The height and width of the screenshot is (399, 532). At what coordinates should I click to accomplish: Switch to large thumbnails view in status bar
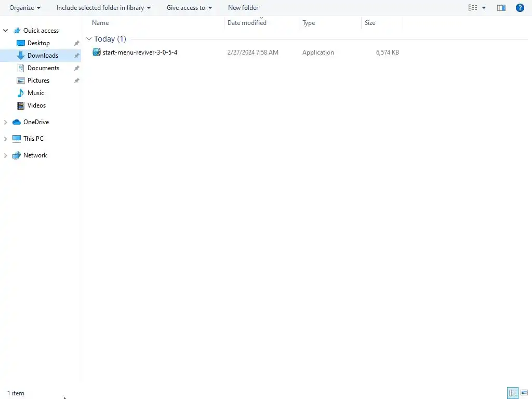[x=524, y=393]
